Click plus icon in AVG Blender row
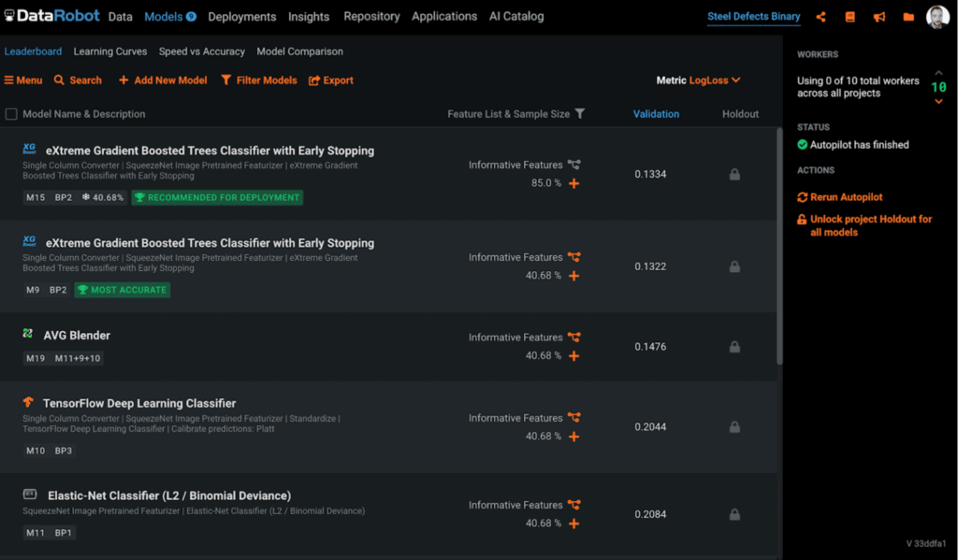958x560 pixels. (x=573, y=355)
